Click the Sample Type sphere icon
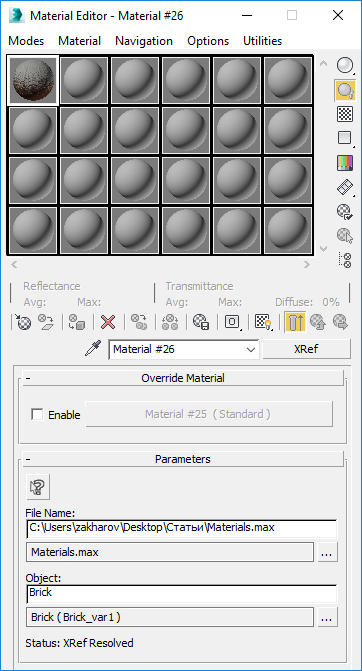 pos(344,65)
